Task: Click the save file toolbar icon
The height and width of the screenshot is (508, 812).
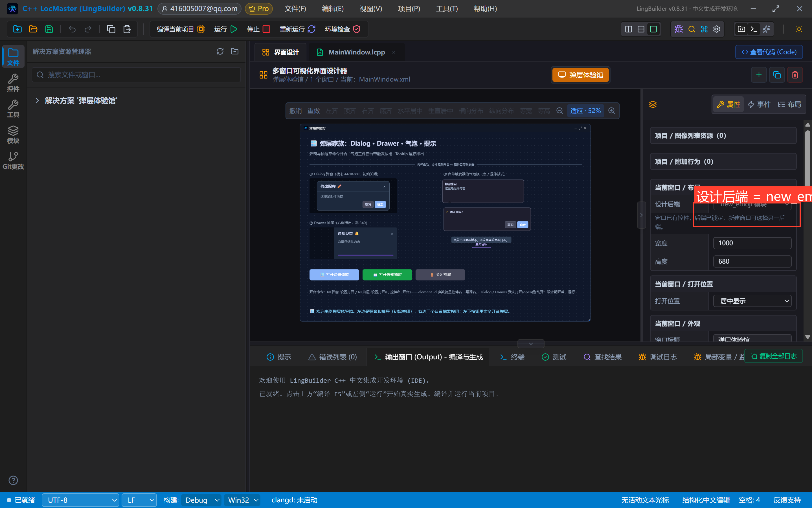Action: (x=49, y=29)
